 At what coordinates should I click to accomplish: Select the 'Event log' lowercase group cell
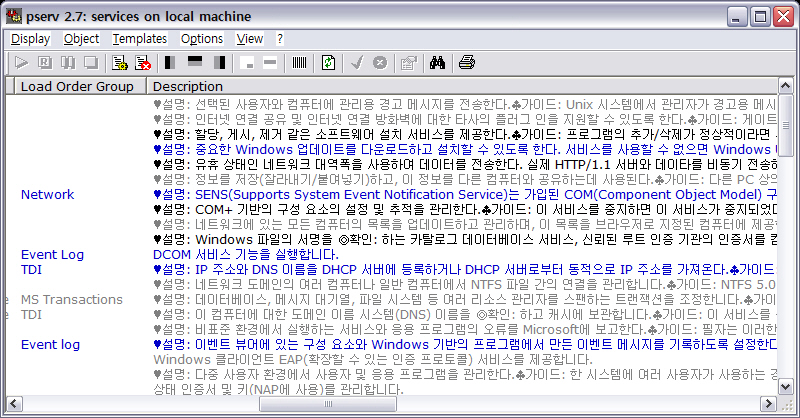coord(50,345)
